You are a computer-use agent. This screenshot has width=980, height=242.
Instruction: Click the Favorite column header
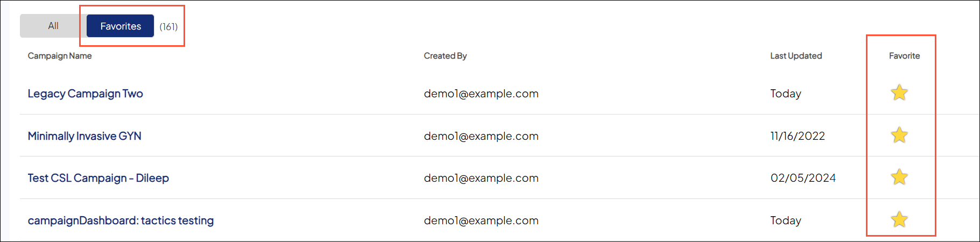click(904, 56)
